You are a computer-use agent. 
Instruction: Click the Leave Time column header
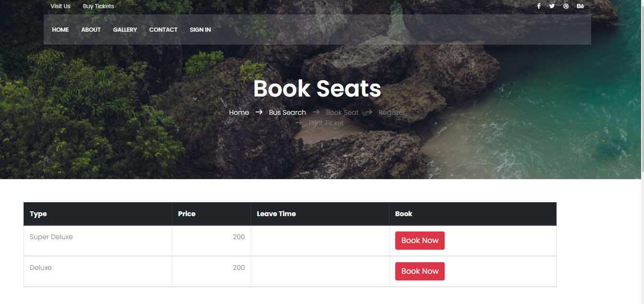[x=276, y=214]
